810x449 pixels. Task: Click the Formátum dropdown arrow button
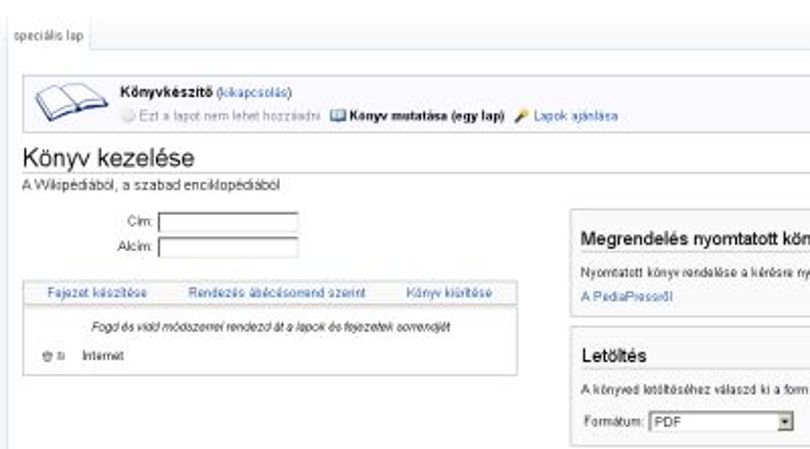pyautogui.click(x=785, y=422)
